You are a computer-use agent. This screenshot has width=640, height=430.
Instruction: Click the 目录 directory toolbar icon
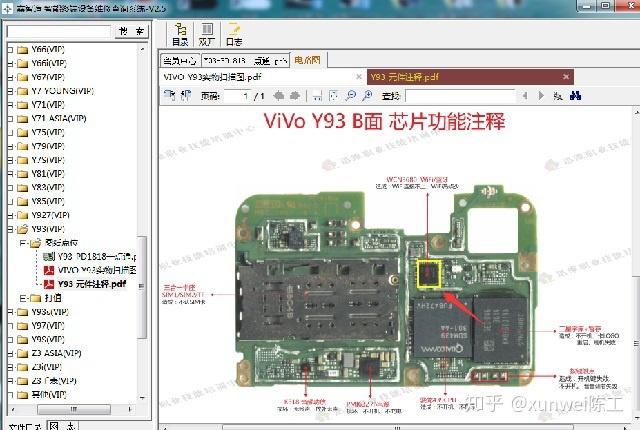click(x=180, y=34)
